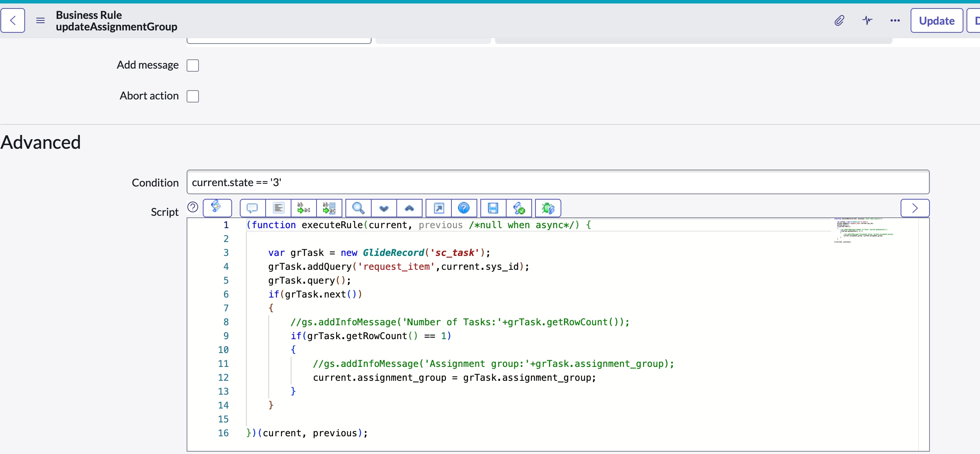Open the form context hamburger menu
The image size is (980, 454).
pyautogui.click(x=40, y=20)
